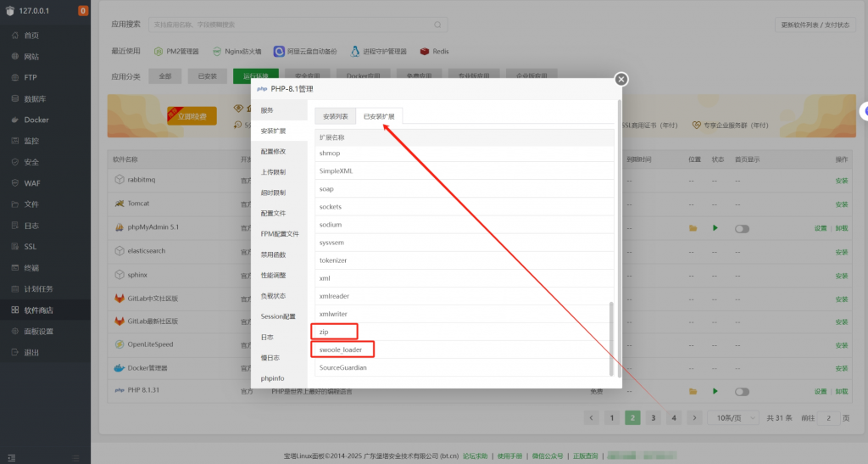Viewport: 868px width, 464px height.
Task: Click 设置 link in phpMyAdmin 5.1 row
Action: point(821,228)
